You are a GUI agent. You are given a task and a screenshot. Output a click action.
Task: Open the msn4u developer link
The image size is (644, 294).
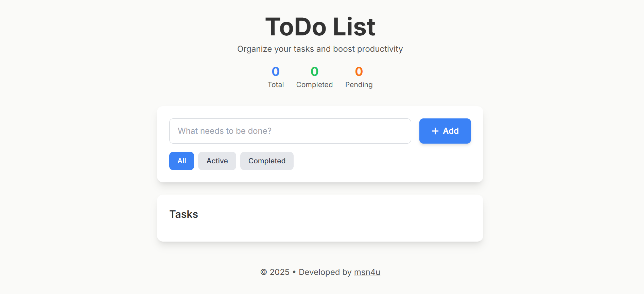pos(367,272)
